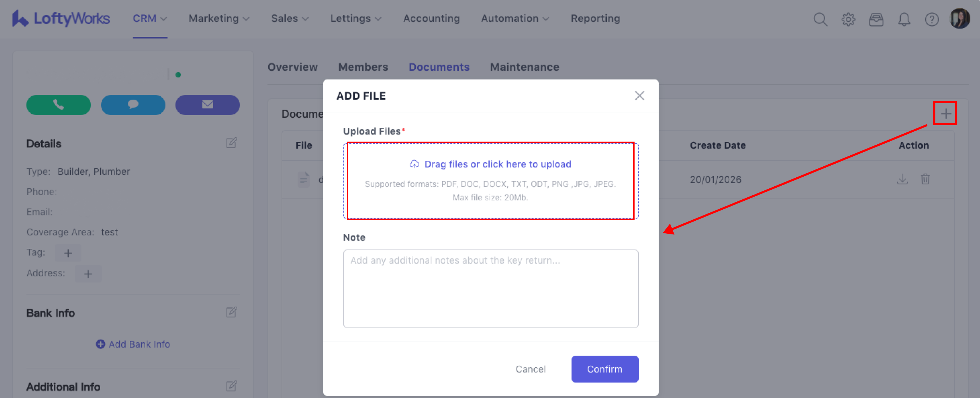Viewport: 980px width, 398px height.
Task: Close the Add File dialog
Action: (639, 96)
